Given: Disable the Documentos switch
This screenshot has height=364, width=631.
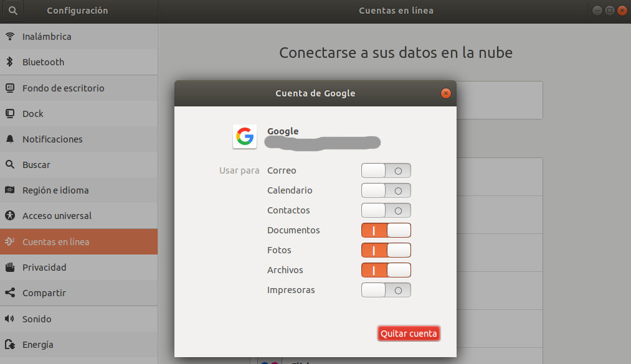Looking at the screenshot, I should [x=386, y=230].
